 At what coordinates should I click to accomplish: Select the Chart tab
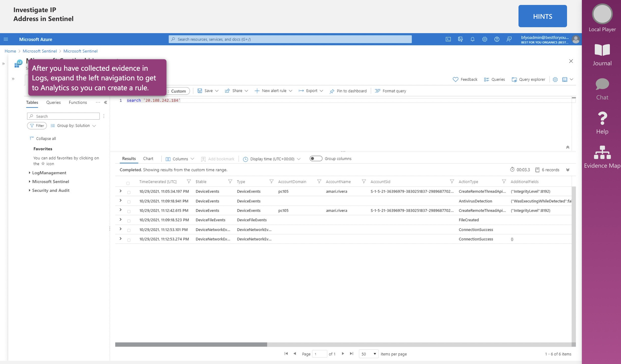[x=148, y=158]
